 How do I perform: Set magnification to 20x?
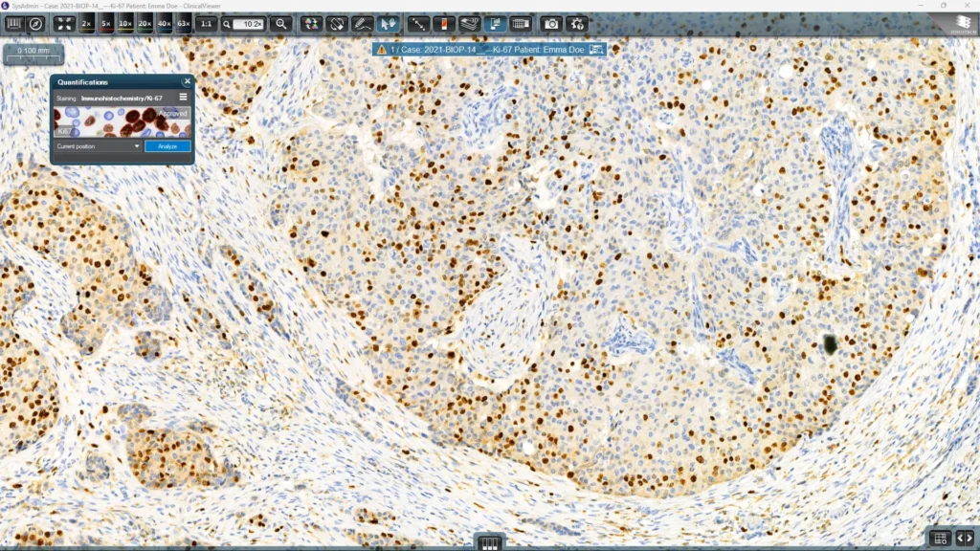pos(145,24)
